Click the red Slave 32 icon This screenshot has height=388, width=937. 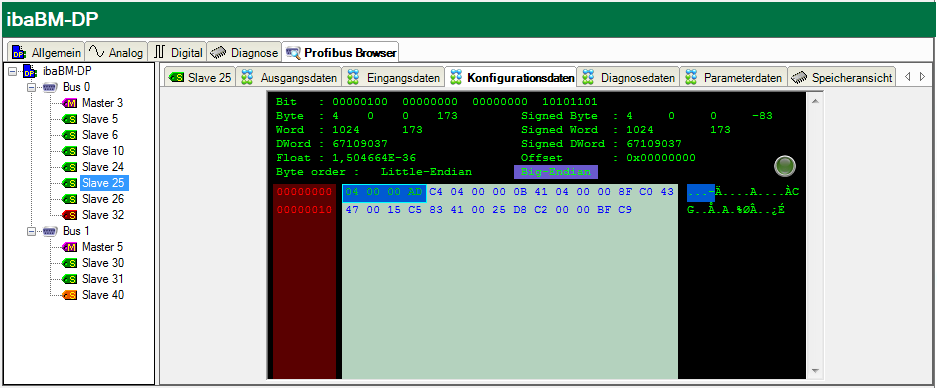[x=70, y=215]
